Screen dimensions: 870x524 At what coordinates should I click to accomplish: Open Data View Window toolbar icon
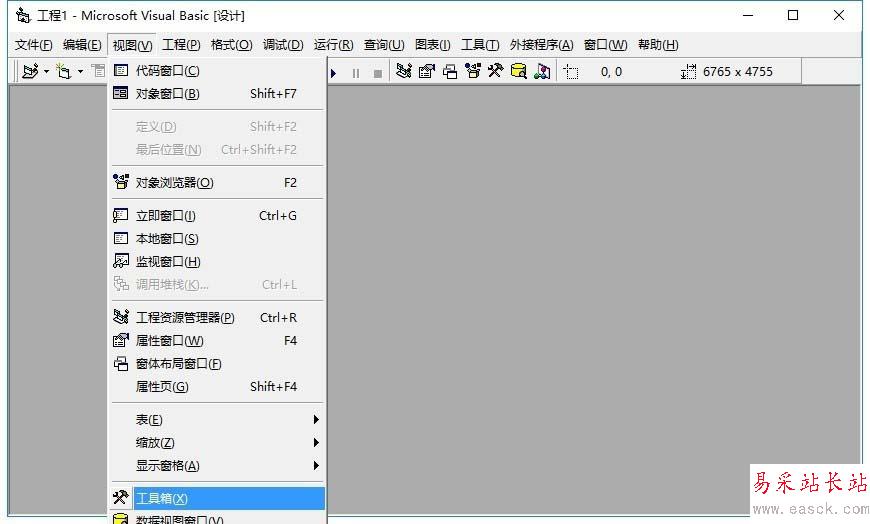518,71
